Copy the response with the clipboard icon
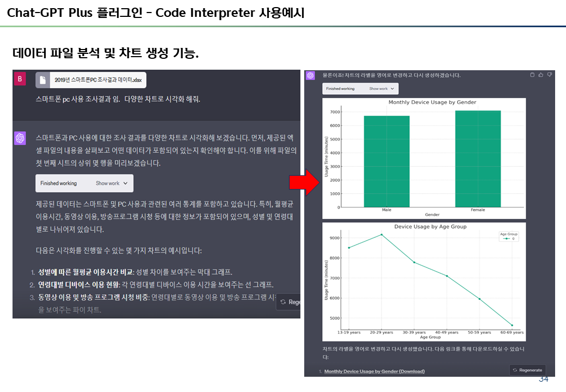 pyautogui.click(x=532, y=75)
